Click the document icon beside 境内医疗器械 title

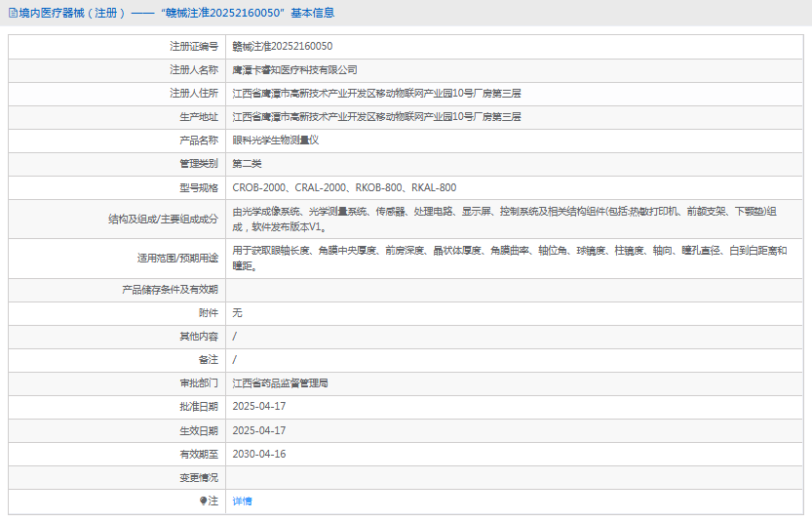coord(13,13)
